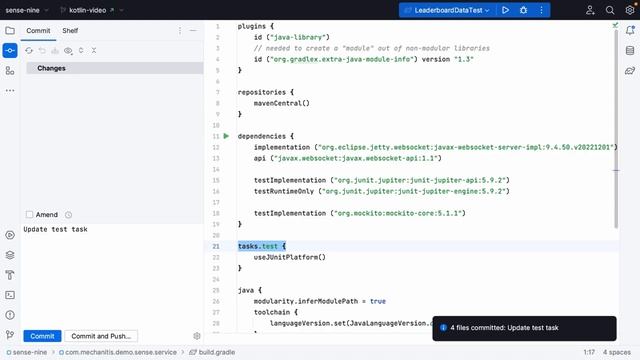Click the mockito-core testImplementation line
640x360 pixels.
[360, 213]
